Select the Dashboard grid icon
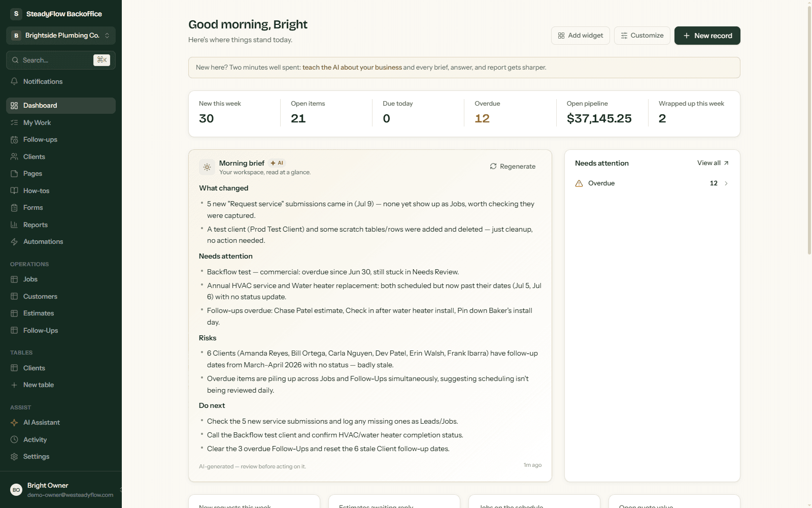The height and width of the screenshot is (508, 812). click(14, 106)
